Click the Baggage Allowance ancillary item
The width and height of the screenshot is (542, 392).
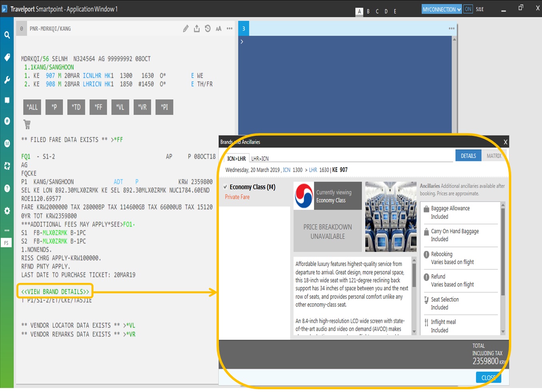(x=460, y=213)
